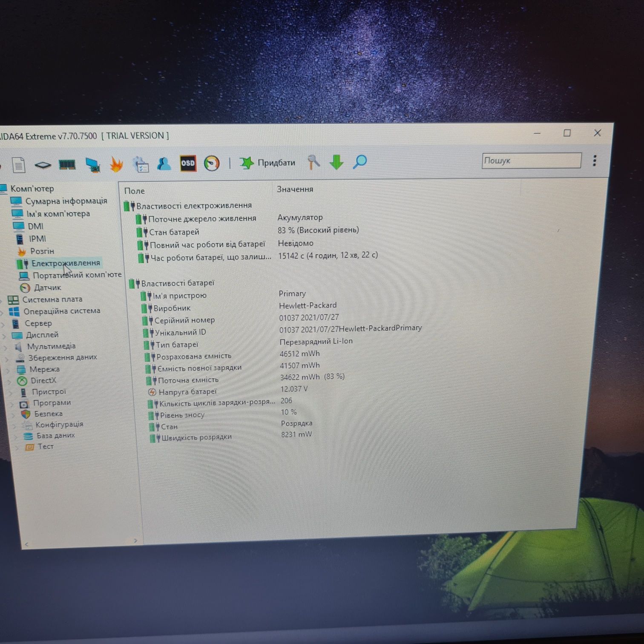644x644 pixels.
Task: Select the DMI tree item
Action: coord(28,226)
